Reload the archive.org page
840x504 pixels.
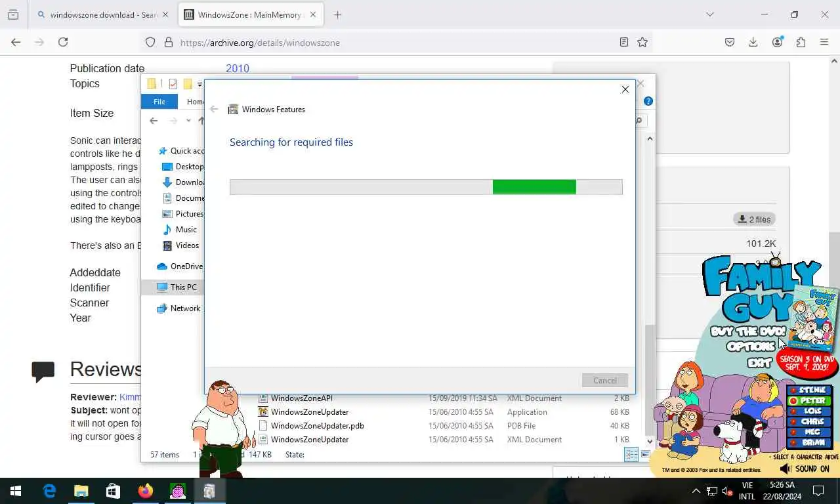point(63,42)
